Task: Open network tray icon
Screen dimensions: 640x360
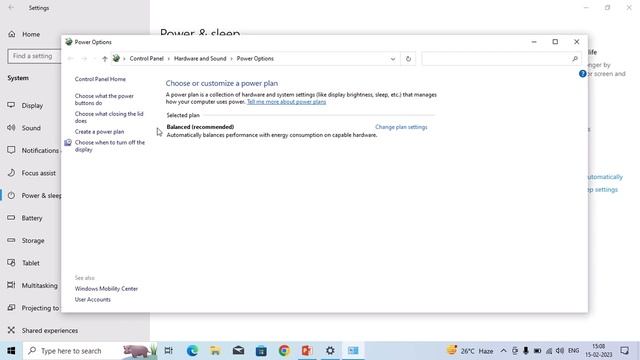Action: click(549, 351)
